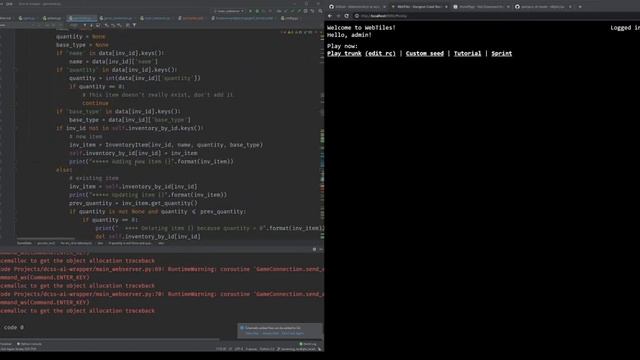
Task: Open the Event Log panel
Action: coord(308,344)
